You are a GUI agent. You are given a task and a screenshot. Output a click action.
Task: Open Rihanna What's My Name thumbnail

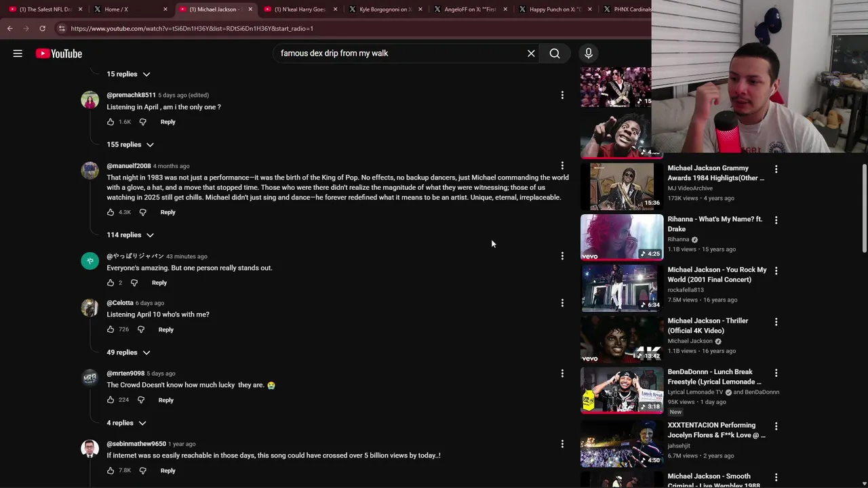(x=622, y=237)
